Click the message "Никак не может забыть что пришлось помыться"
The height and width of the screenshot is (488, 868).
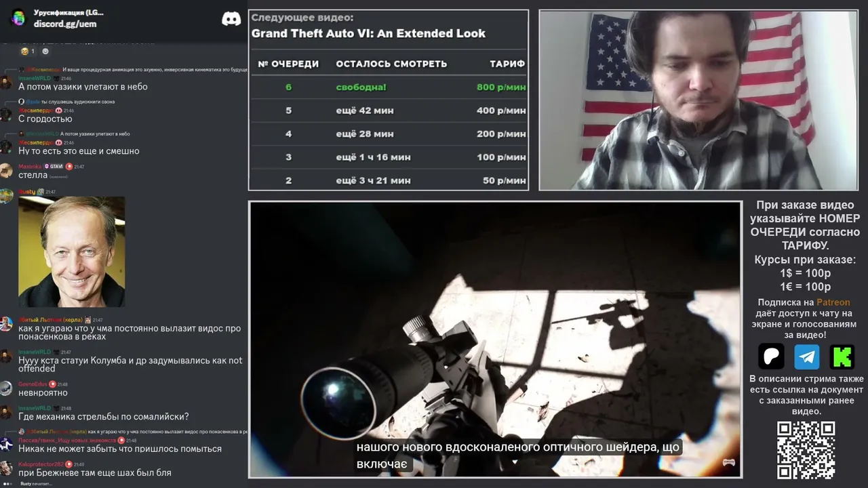click(x=120, y=449)
